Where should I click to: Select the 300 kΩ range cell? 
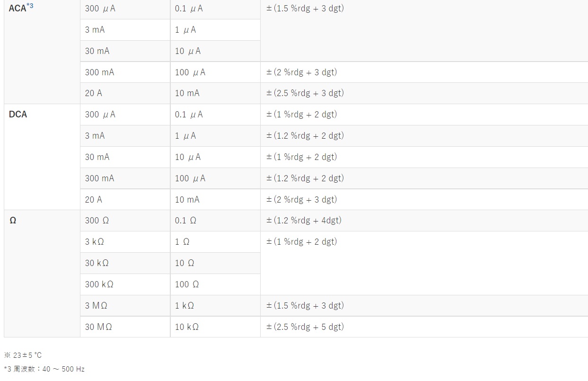[x=125, y=284]
